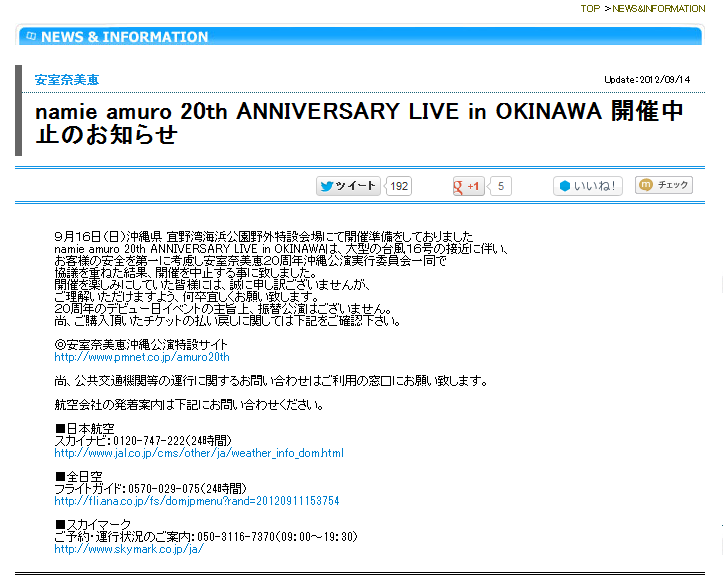723x583 pixels.
Task: Click the Twitter bird icon
Action: pyautogui.click(x=327, y=186)
